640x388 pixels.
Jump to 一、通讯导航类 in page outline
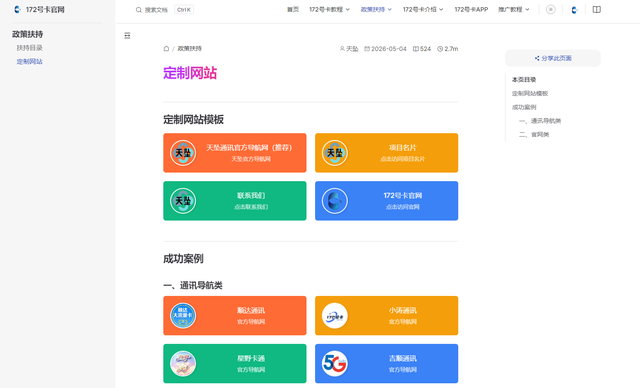[540, 121]
